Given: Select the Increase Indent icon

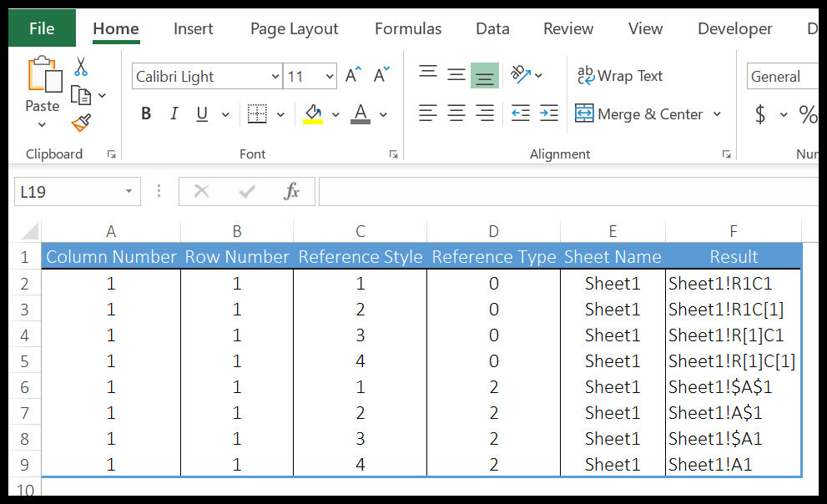Looking at the screenshot, I should click(x=548, y=114).
